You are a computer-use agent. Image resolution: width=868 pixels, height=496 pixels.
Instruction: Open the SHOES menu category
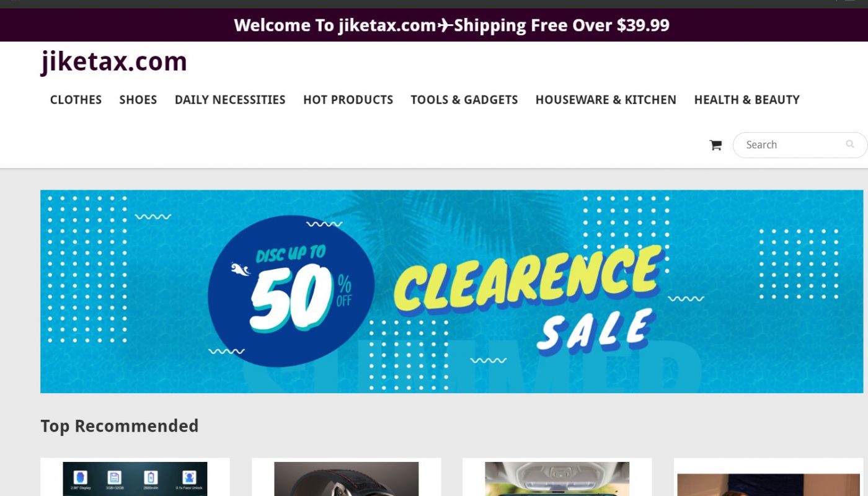pyautogui.click(x=138, y=100)
